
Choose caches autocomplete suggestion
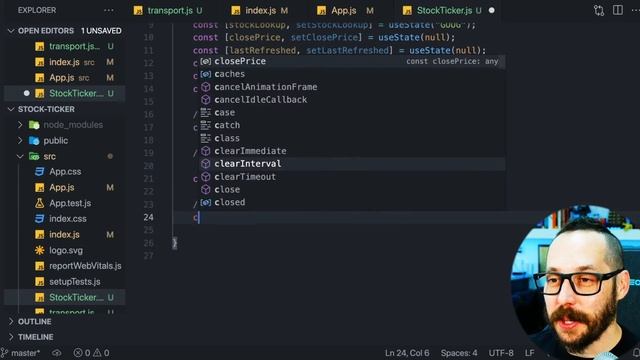click(x=352, y=74)
